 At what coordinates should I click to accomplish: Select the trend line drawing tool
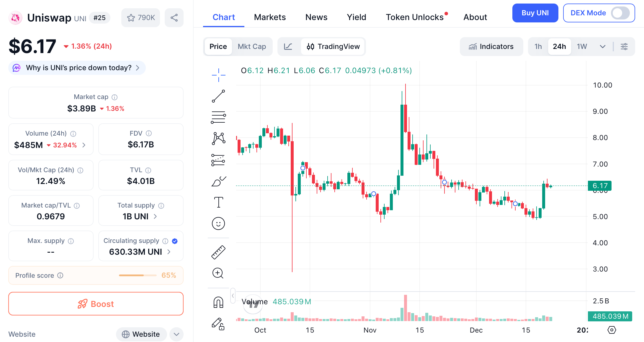coord(218,96)
